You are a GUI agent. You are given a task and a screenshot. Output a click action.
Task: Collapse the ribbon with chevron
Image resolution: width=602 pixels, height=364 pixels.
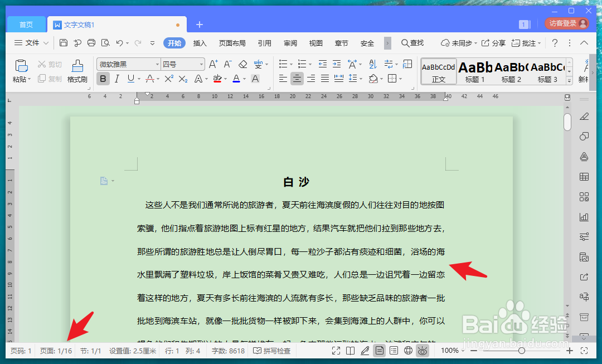(584, 43)
